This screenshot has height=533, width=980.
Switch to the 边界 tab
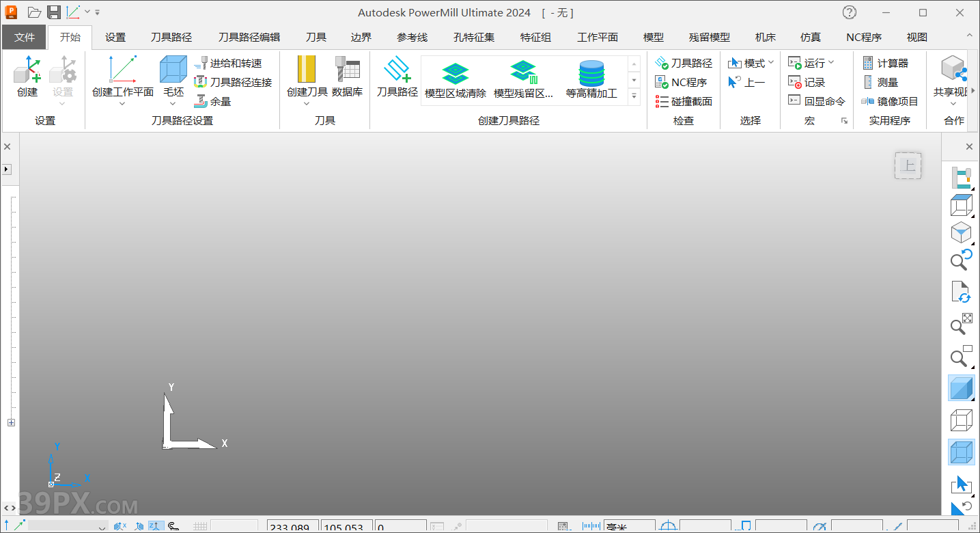pos(361,38)
